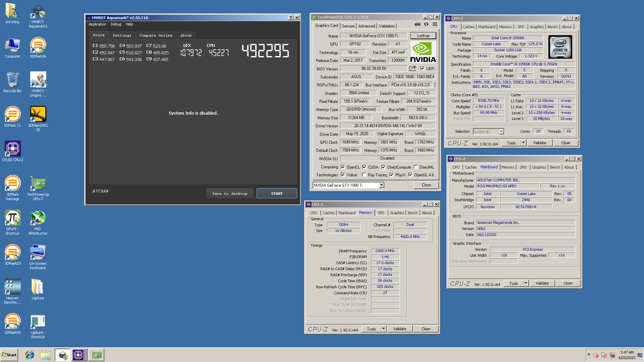This screenshot has width=644, height=362.
Task: Expand Tools dropdown arrow in CPU-Z Mainboard window
Action: pyautogui.click(x=526, y=283)
